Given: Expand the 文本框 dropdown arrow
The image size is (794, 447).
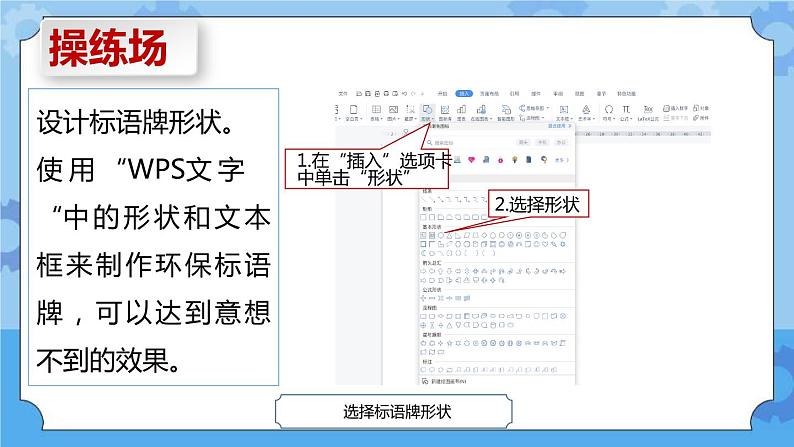Looking at the screenshot, I should 572,118.
